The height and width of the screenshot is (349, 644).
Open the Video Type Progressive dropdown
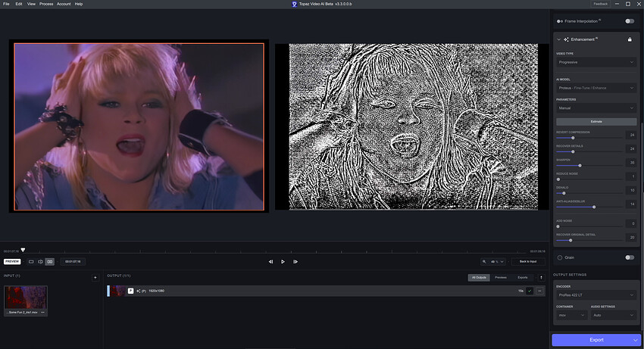[596, 62]
